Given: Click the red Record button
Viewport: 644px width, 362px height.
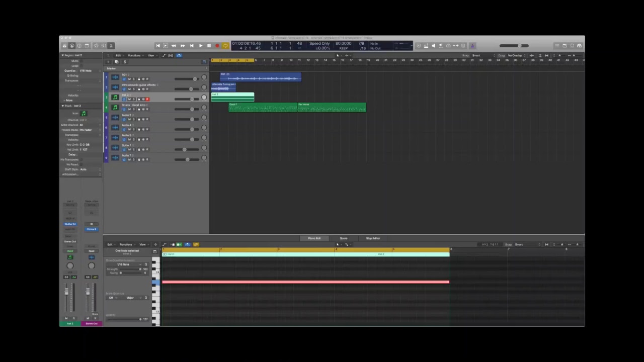Looking at the screenshot, I should point(217,46).
